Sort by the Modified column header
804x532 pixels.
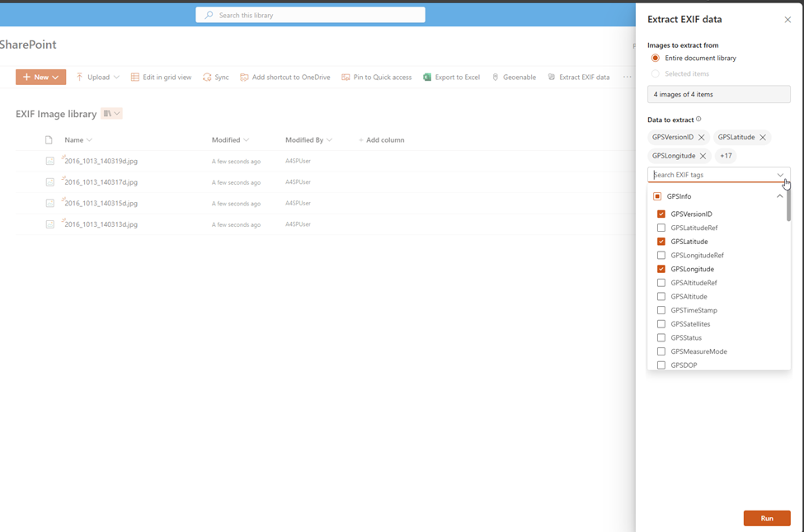point(229,139)
